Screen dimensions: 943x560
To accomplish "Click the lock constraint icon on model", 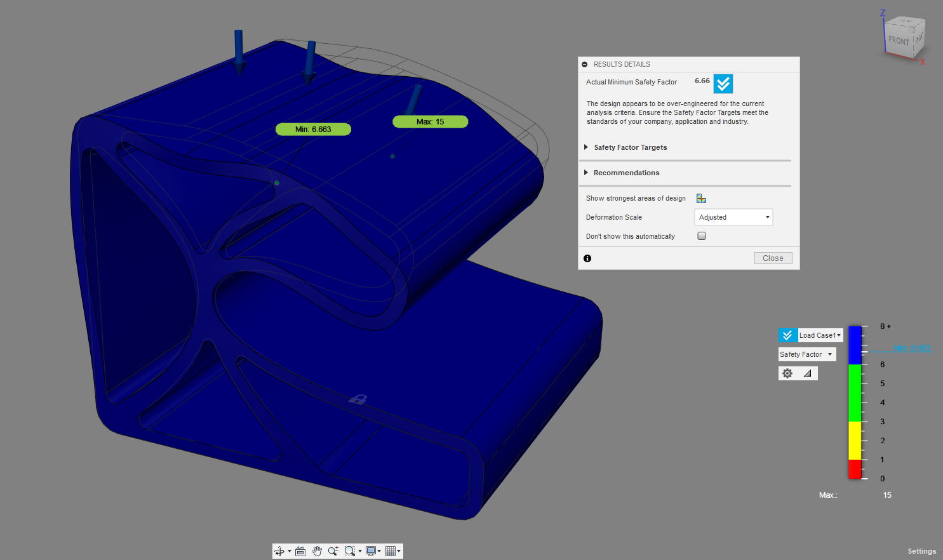I will pyautogui.click(x=358, y=399).
